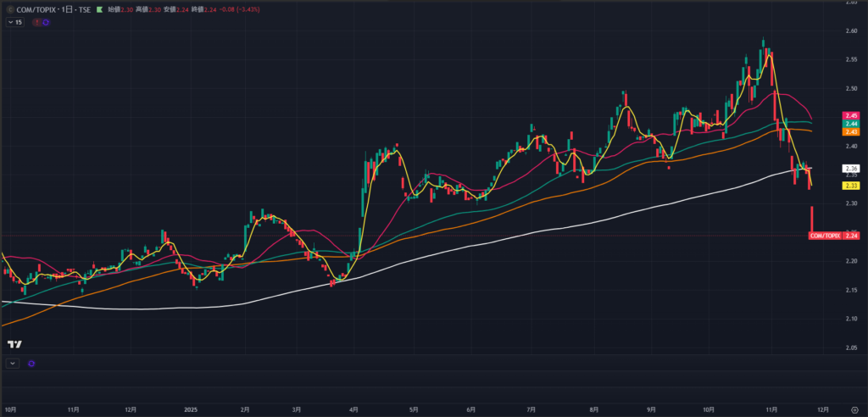Open the TradingView logo at bottom left

click(14, 344)
